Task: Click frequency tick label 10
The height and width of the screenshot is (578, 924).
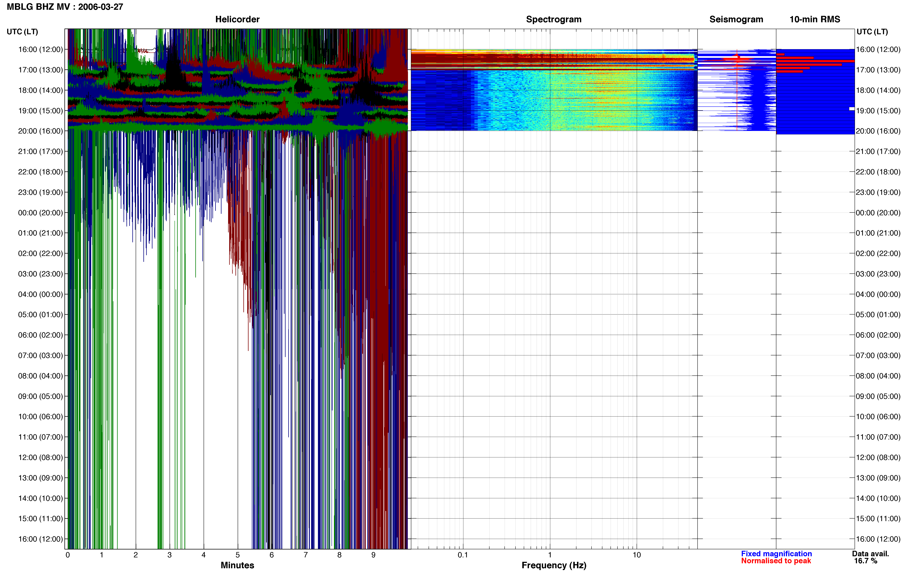Action: pyautogui.click(x=637, y=555)
